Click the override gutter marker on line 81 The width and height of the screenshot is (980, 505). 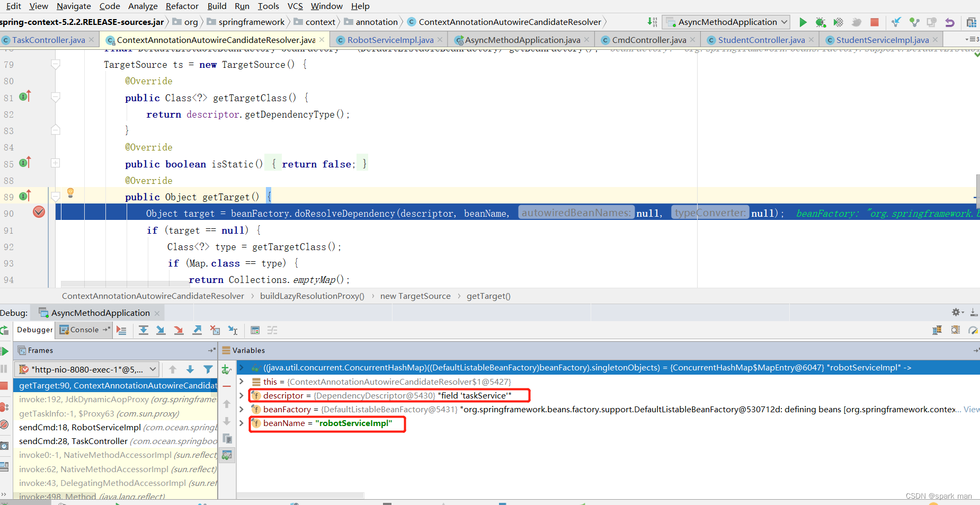coord(25,96)
